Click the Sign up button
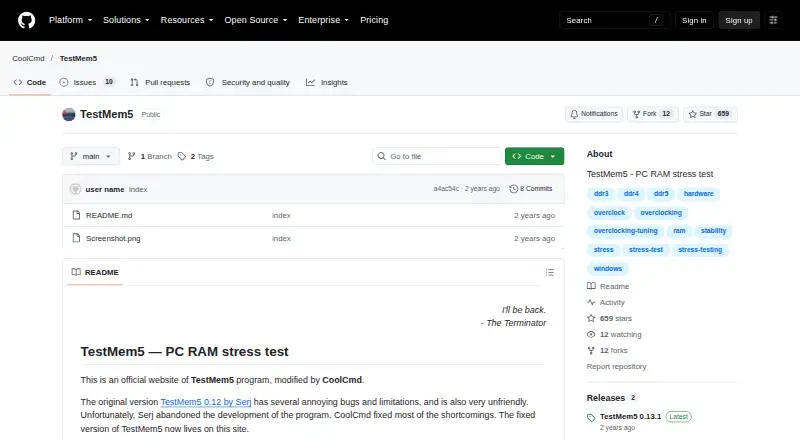 coord(739,20)
